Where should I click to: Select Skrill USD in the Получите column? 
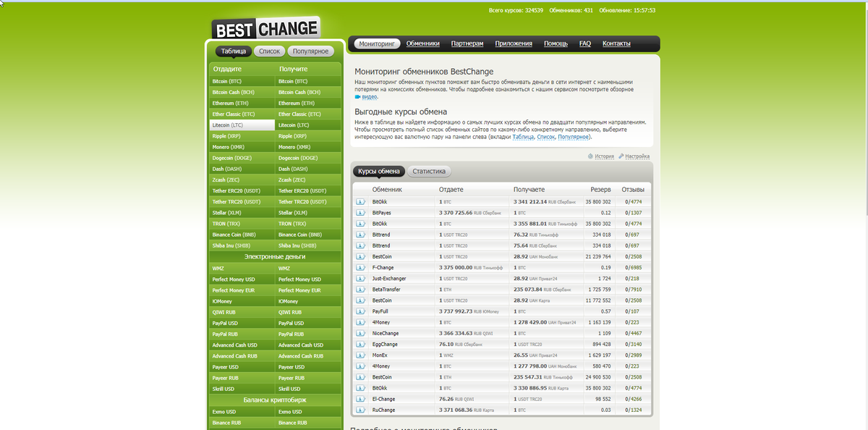[309, 389]
